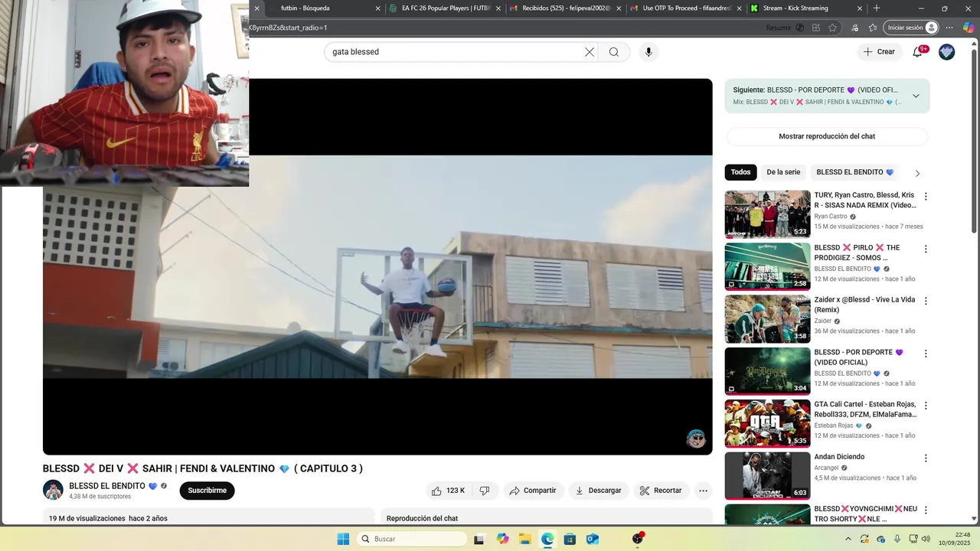Click the BLESSD EL BENDITO channel avatar
This screenshot has height=551, width=980.
tap(53, 490)
